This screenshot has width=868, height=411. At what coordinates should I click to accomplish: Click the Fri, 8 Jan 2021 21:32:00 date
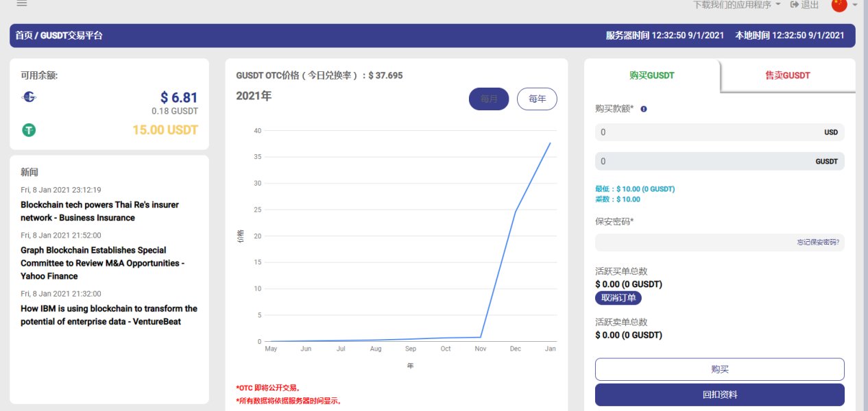click(x=61, y=294)
